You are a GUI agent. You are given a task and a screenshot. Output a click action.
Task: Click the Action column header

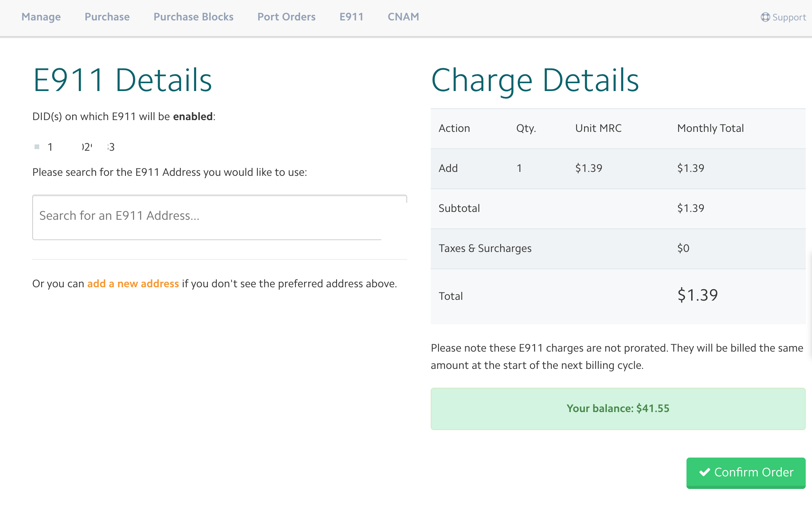coord(454,128)
